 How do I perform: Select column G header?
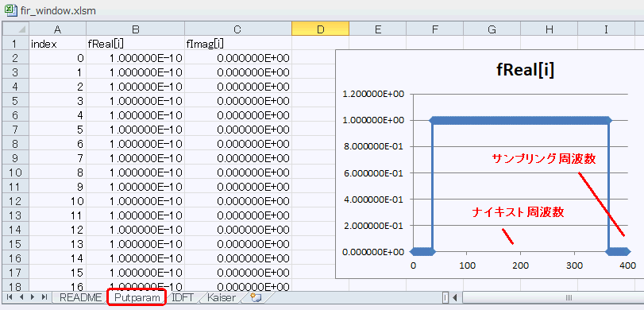click(x=492, y=29)
